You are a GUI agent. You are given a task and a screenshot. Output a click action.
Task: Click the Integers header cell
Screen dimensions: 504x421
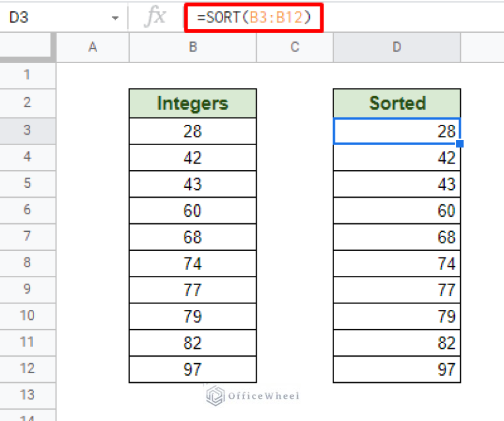coord(193,103)
